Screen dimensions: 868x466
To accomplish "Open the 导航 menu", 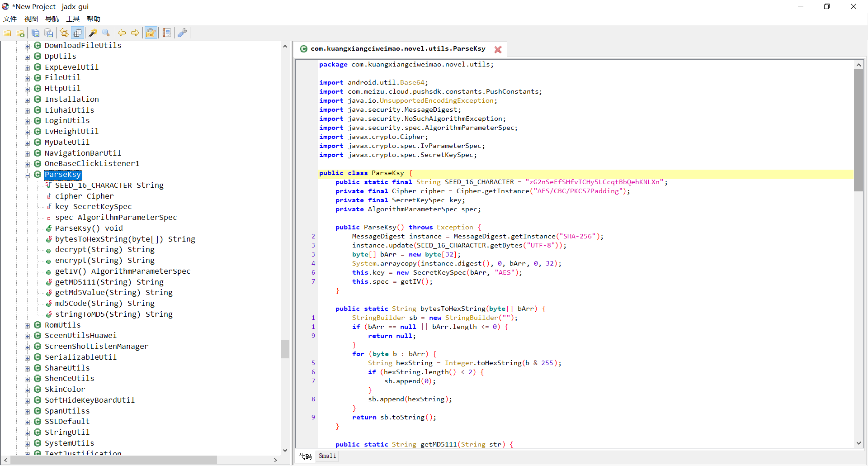I will pos(52,19).
